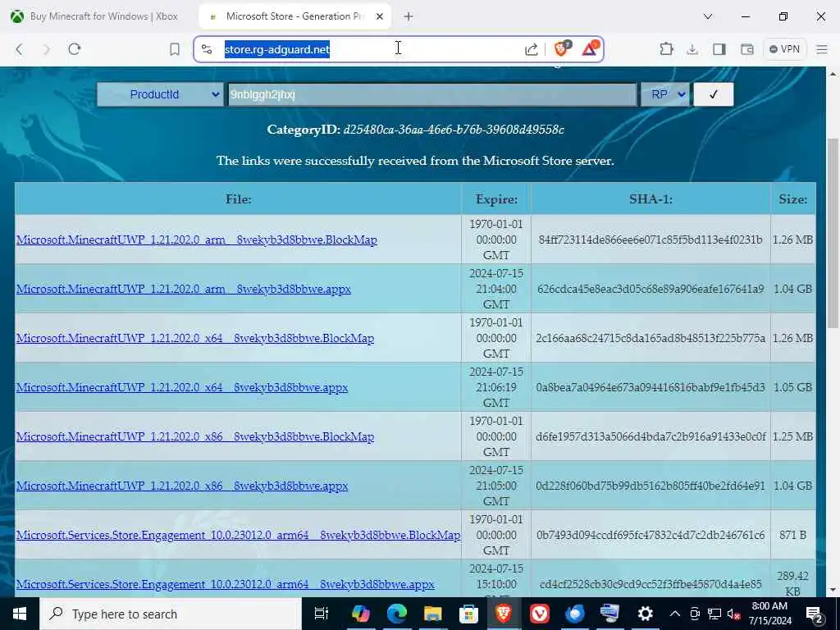Click SHA-1 hash 84ff723114de866ee6e071c85f5bd113e4f0231b
Viewport: 840px width, 630px height.
651,240
